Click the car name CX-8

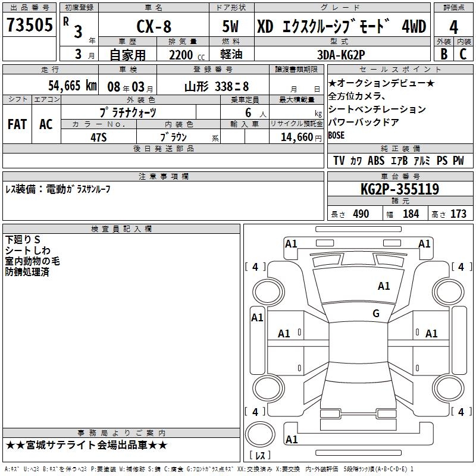pos(154,26)
